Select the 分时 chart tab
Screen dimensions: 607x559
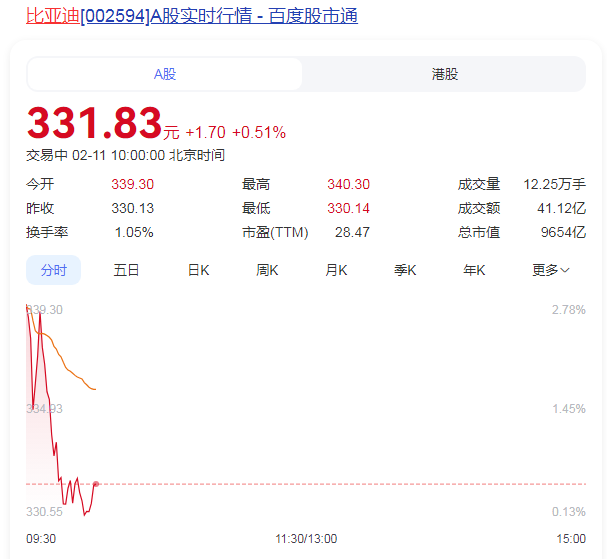(x=53, y=270)
